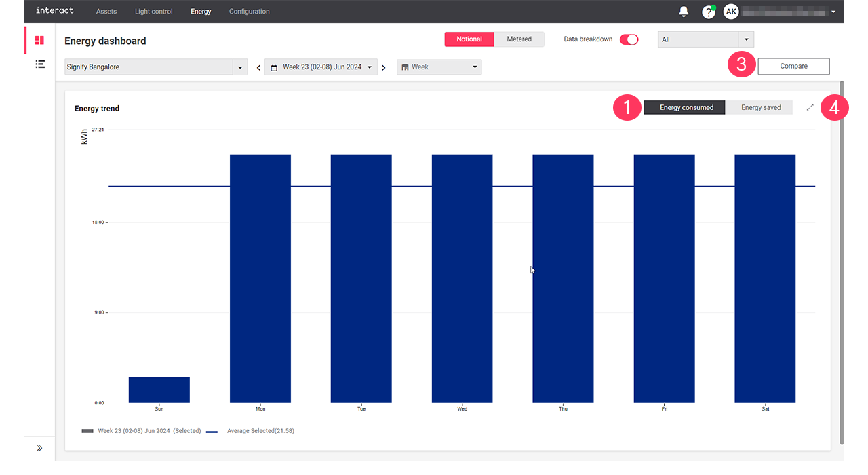Collapse the left sidebar with double chevron
The height and width of the screenshot is (475, 868).
pos(40,448)
